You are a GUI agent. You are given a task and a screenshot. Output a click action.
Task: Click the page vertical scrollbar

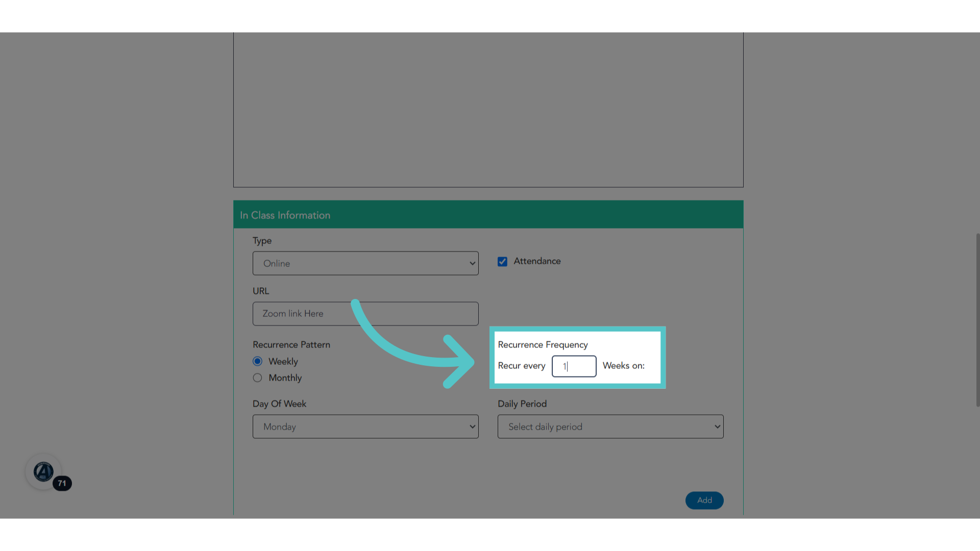point(977,320)
